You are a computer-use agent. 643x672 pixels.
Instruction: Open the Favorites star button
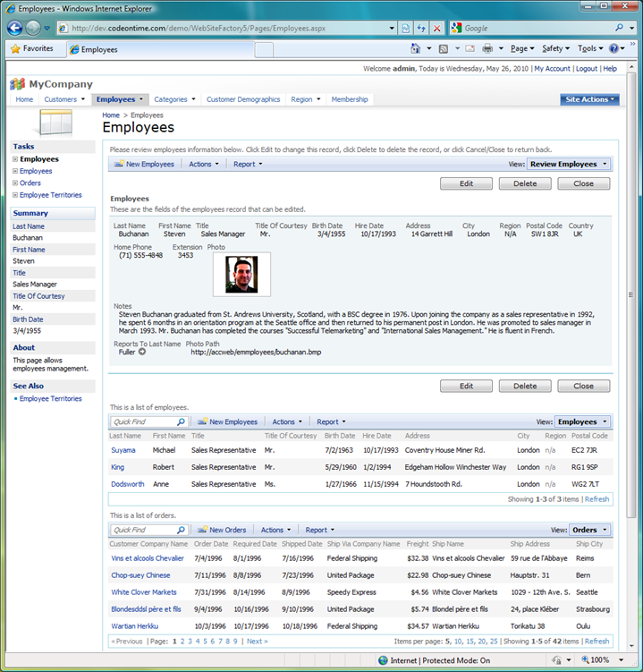pos(31,49)
